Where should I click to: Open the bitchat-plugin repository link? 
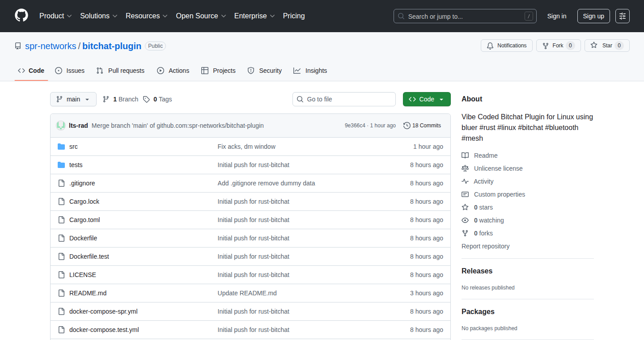(112, 46)
